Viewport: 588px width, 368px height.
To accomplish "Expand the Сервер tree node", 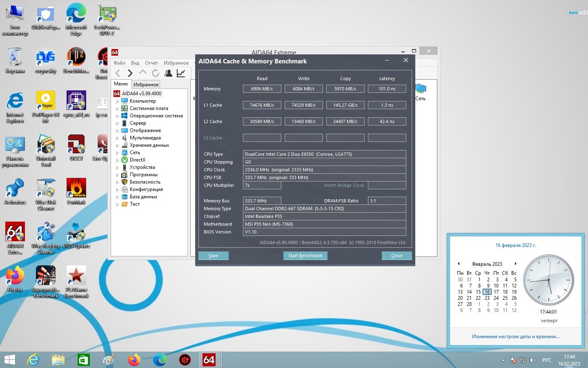I will [117, 123].
